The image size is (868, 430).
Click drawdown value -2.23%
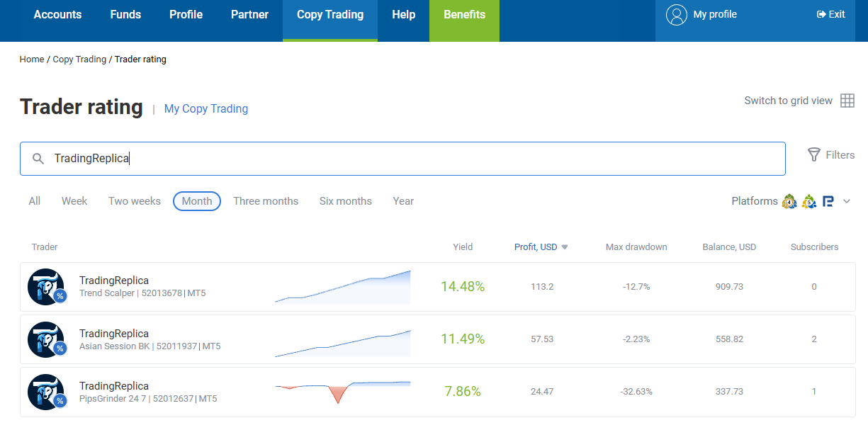click(636, 339)
